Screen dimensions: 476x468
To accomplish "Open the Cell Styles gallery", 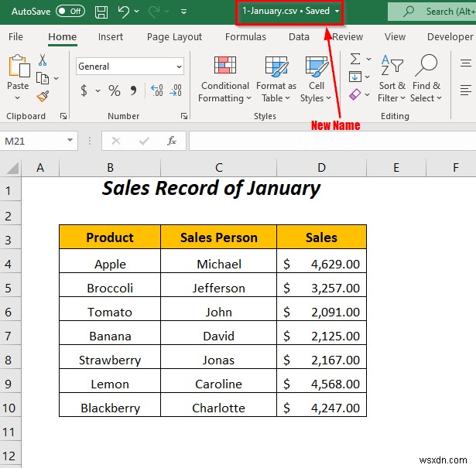I will point(316,79).
